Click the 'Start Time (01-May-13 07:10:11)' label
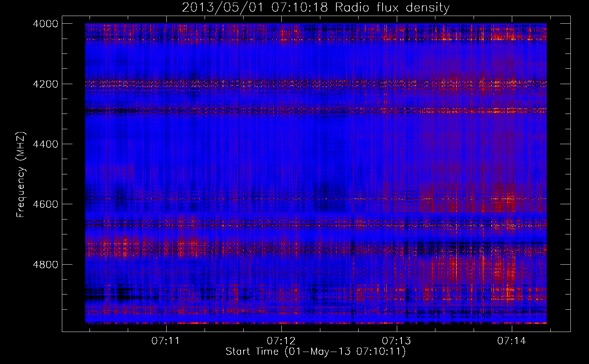This screenshot has height=364, width=589. [x=316, y=352]
